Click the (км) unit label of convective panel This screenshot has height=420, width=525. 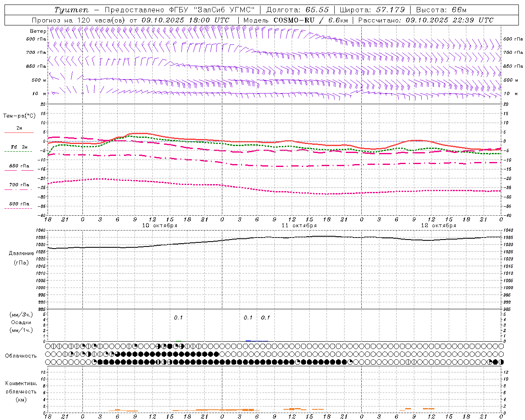(21, 399)
